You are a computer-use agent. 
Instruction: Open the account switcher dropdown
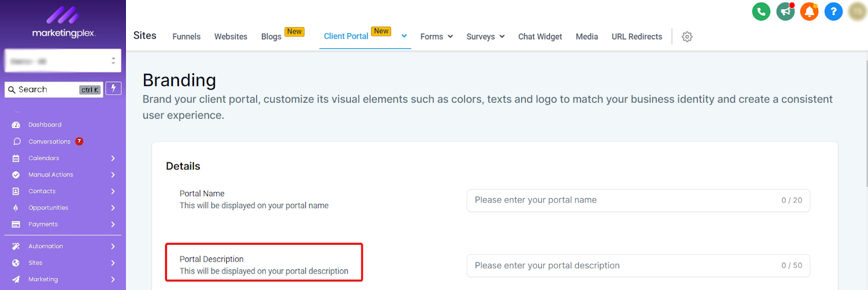(x=63, y=61)
